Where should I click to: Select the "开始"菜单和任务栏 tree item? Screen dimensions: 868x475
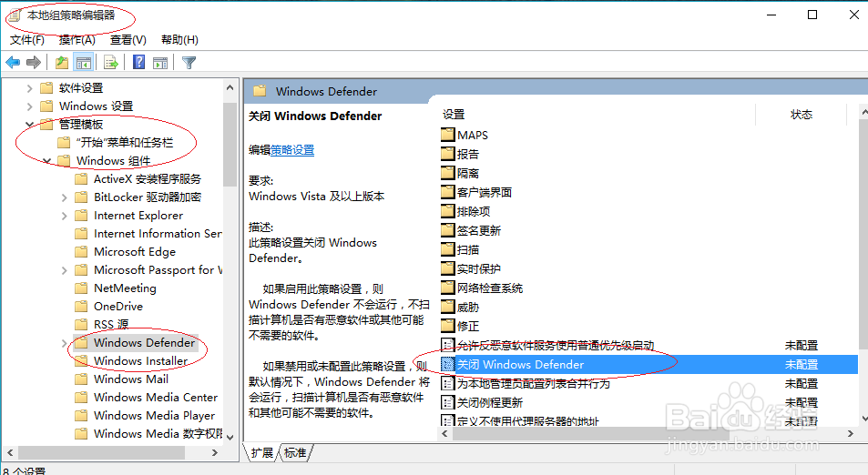pyautogui.click(x=125, y=143)
